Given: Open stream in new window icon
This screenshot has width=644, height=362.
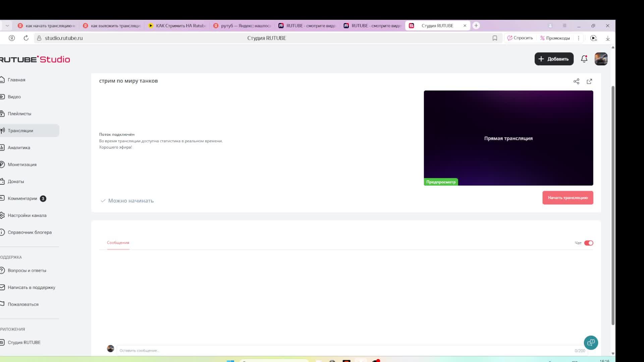Looking at the screenshot, I should pyautogui.click(x=589, y=81).
